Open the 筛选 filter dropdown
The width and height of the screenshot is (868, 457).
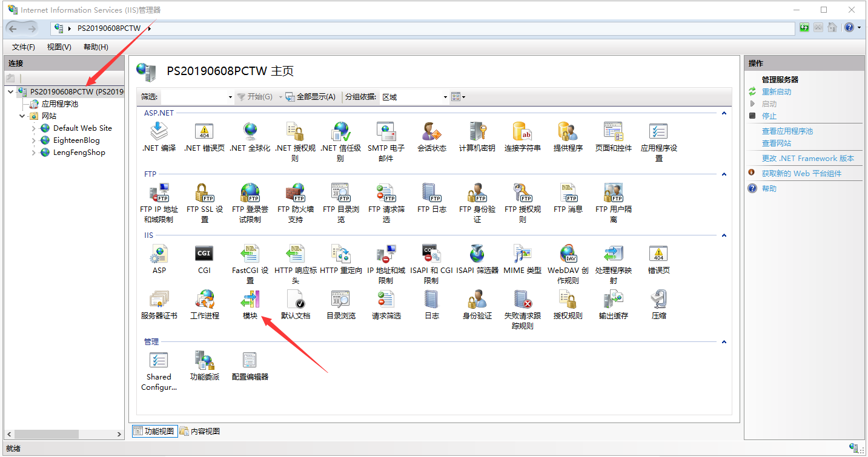click(x=230, y=97)
